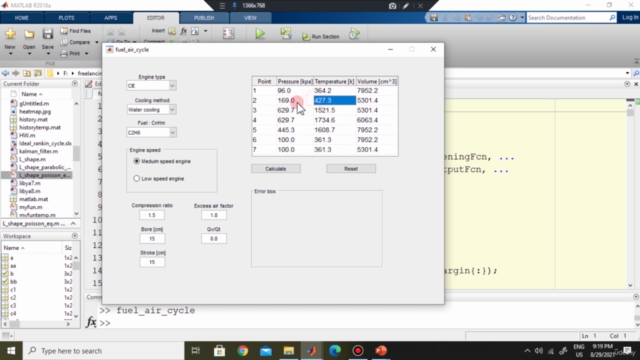Expand the Print dropdown arrow
The image size is (640, 360).
(x=86, y=53)
